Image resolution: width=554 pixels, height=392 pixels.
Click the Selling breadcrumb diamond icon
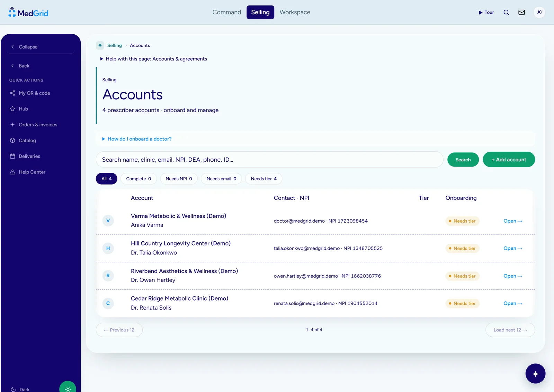point(100,45)
